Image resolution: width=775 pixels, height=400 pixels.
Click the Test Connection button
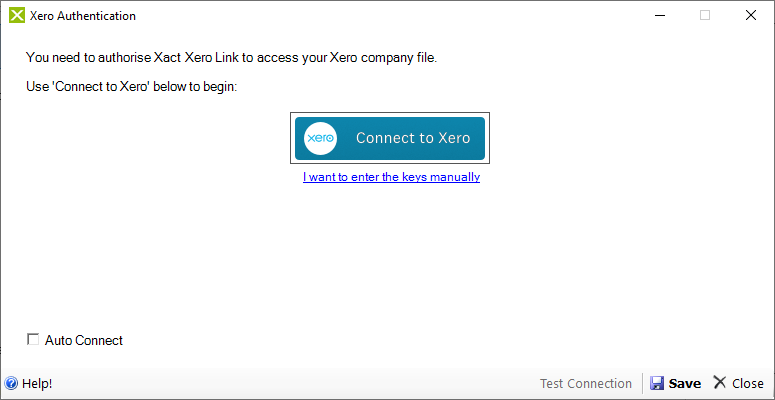click(x=586, y=384)
